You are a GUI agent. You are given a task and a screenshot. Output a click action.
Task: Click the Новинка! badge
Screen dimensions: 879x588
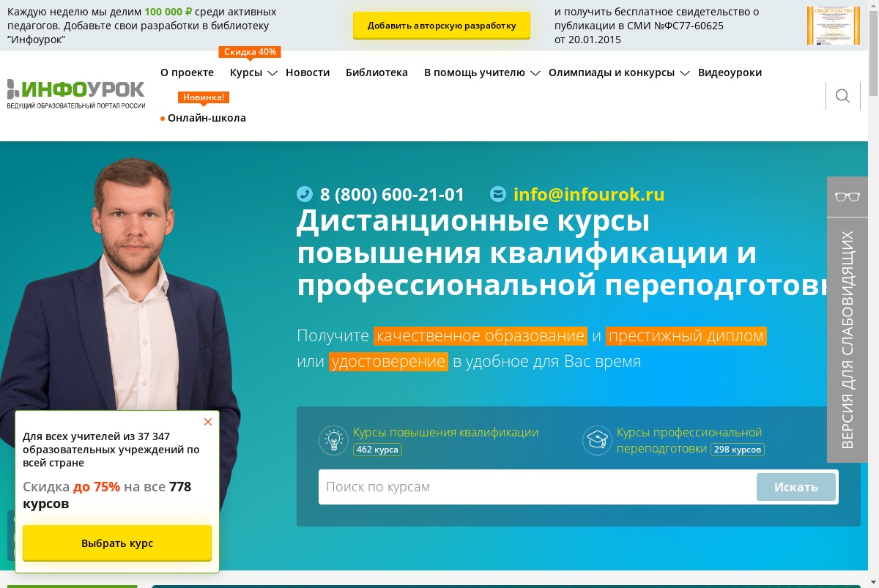[x=204, y=97]
